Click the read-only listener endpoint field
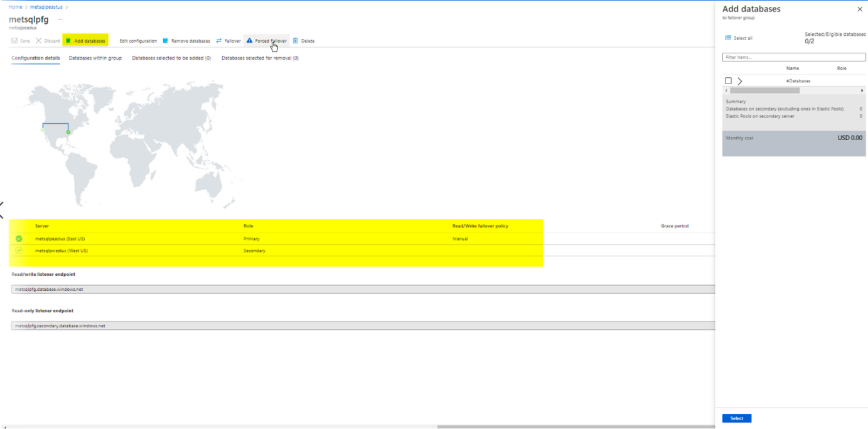This screenshot has height=429, width=868. [363, 326]
